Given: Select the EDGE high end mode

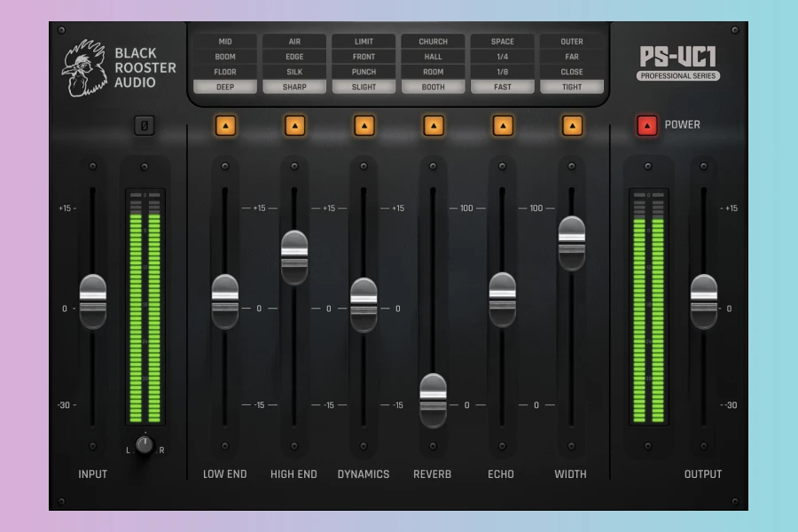Looking at the screenshot, I should tap(294, 57).
